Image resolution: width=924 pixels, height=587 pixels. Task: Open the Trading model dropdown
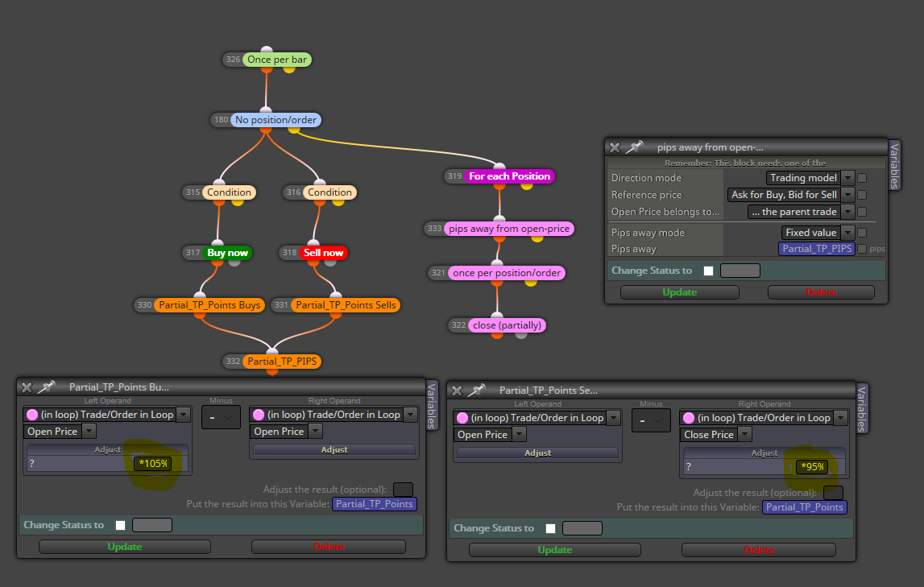[810, 178]
